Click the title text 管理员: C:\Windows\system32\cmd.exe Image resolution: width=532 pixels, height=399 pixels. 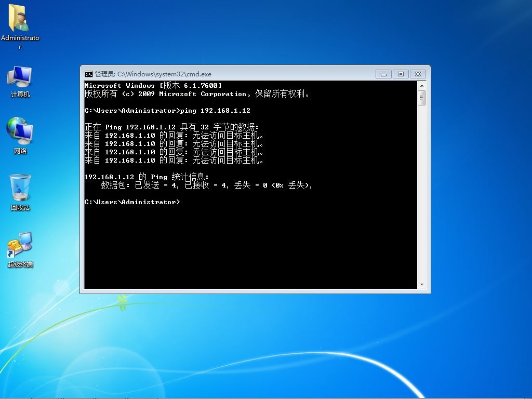click(153, 74)
